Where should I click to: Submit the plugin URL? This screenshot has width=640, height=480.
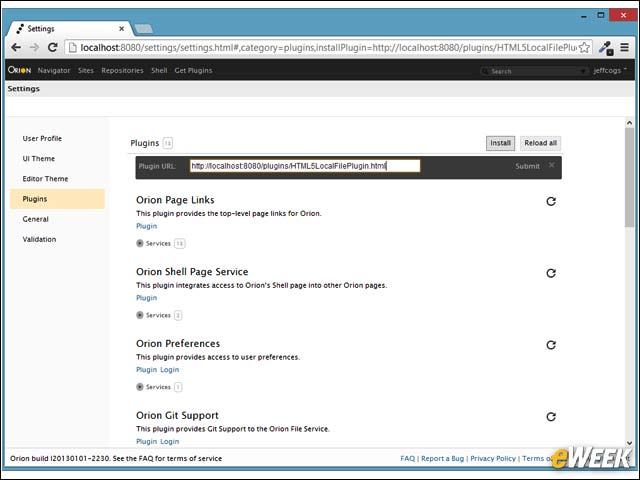(x=527, y=166)
